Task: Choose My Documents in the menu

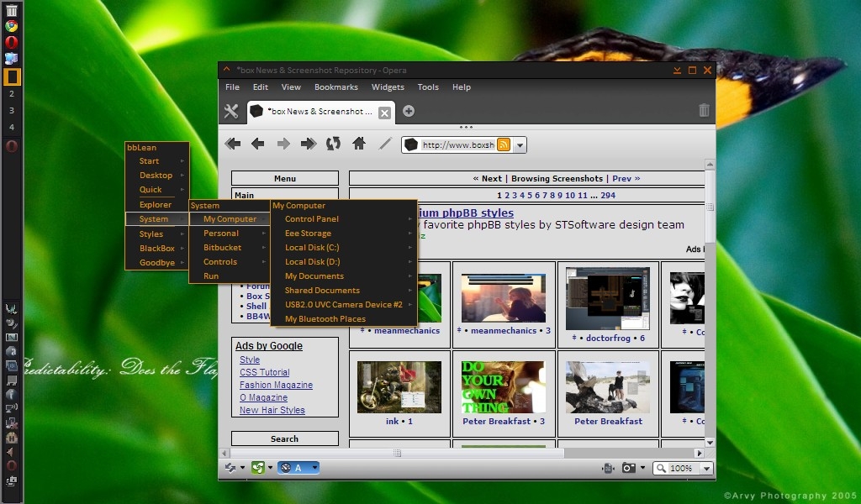Action: click(x=344, y=276)
